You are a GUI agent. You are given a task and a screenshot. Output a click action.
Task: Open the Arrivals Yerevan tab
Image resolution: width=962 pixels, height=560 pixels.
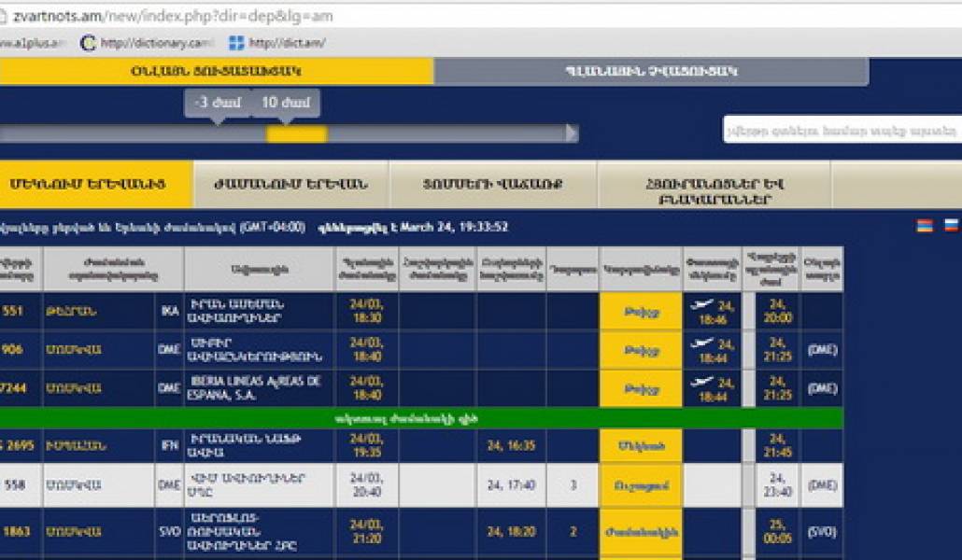(290, 184)
